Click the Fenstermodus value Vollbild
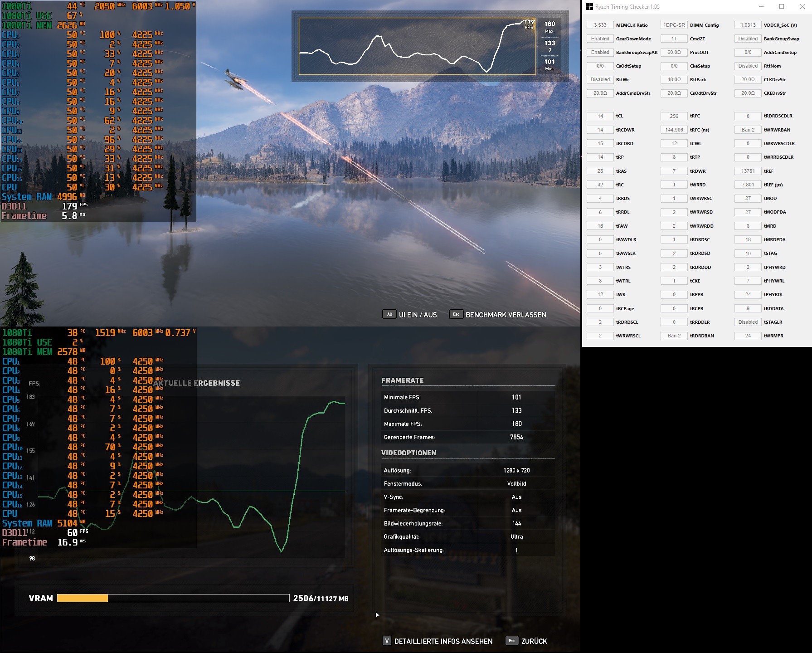 516,483
